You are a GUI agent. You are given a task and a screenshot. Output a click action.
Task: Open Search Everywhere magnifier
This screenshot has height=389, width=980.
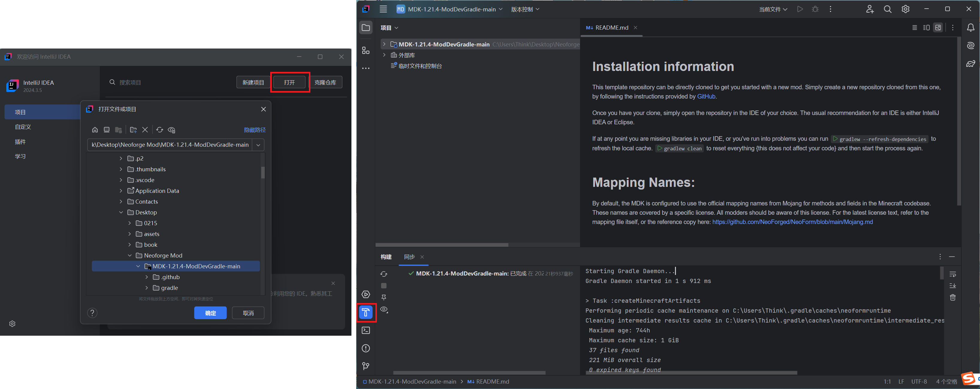point(887,9)
